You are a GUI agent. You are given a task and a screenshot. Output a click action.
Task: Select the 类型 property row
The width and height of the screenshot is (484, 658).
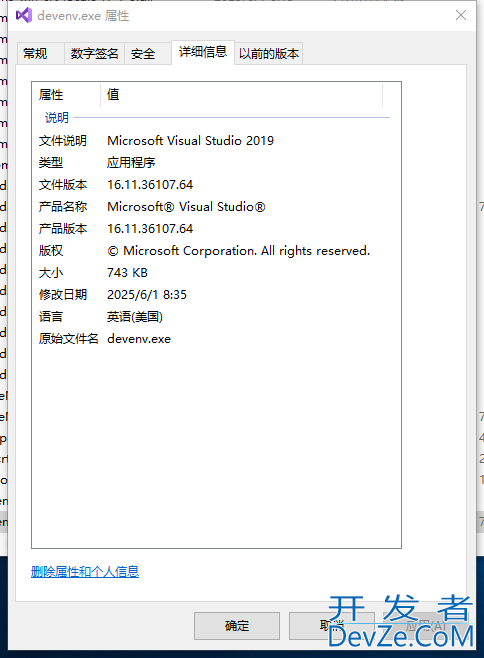tap(216, 162)
